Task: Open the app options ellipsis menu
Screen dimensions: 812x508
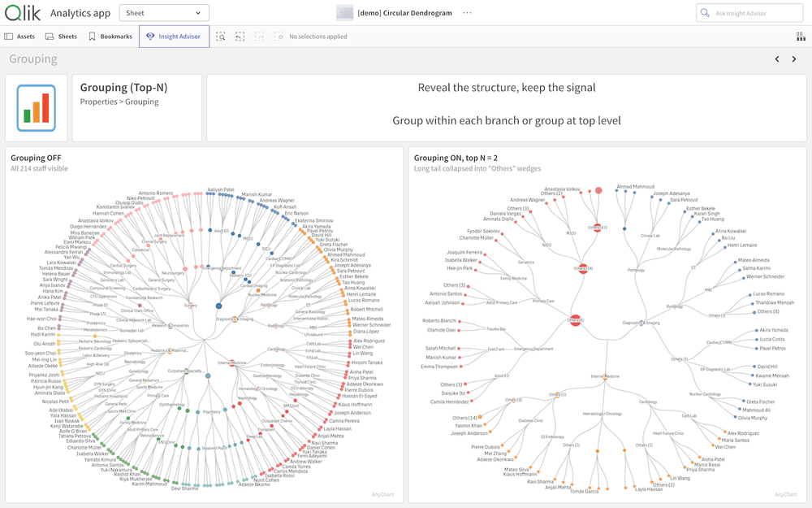Action: 467,13
